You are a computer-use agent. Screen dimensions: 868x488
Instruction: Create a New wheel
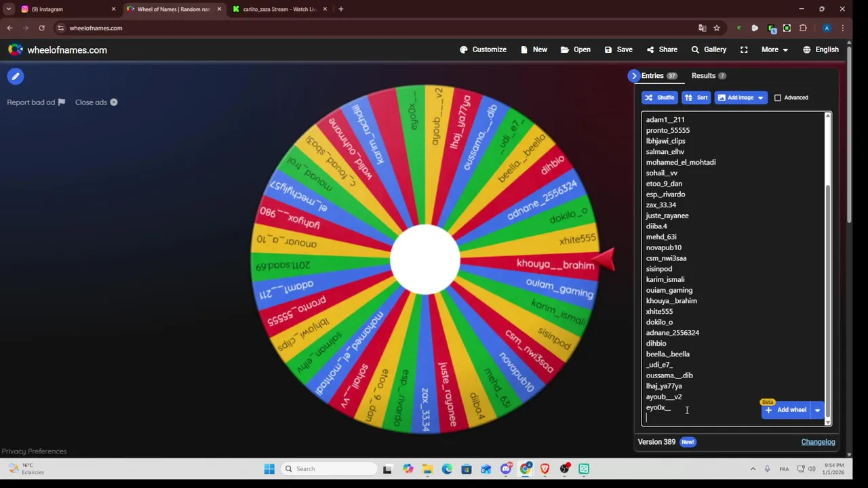(534, 49)
